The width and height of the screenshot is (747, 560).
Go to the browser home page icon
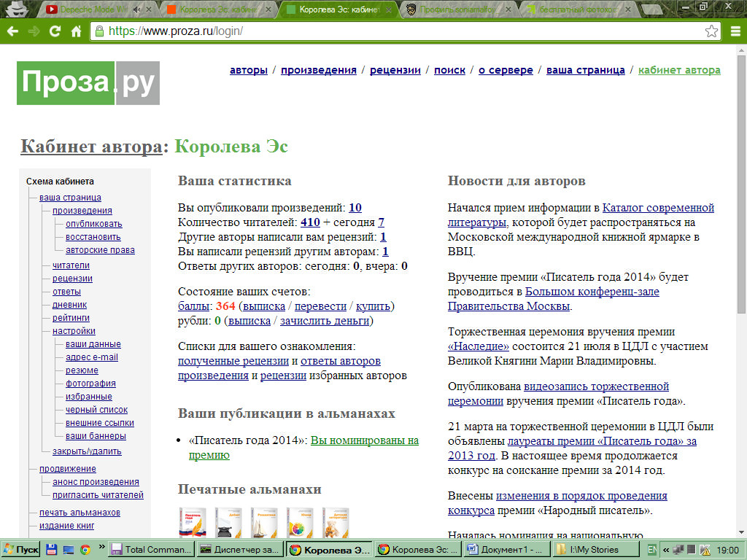tap(76, 31)
